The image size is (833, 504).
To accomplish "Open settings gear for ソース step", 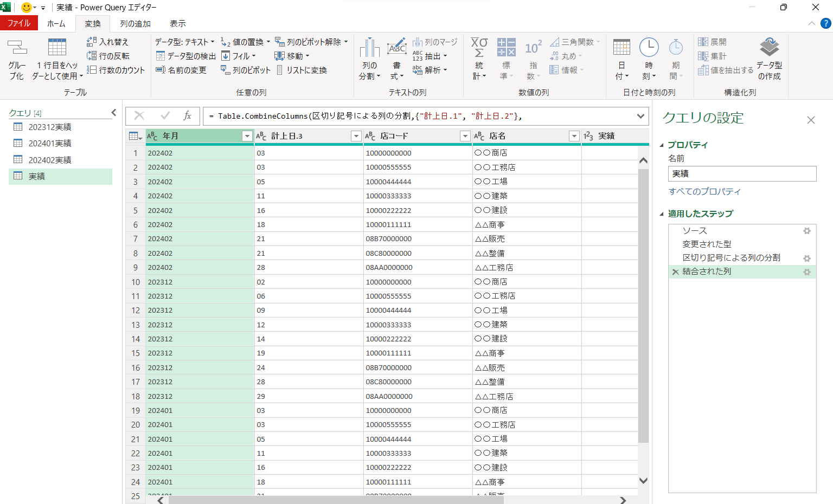I will pyautogui.click(x=807, y=231).
